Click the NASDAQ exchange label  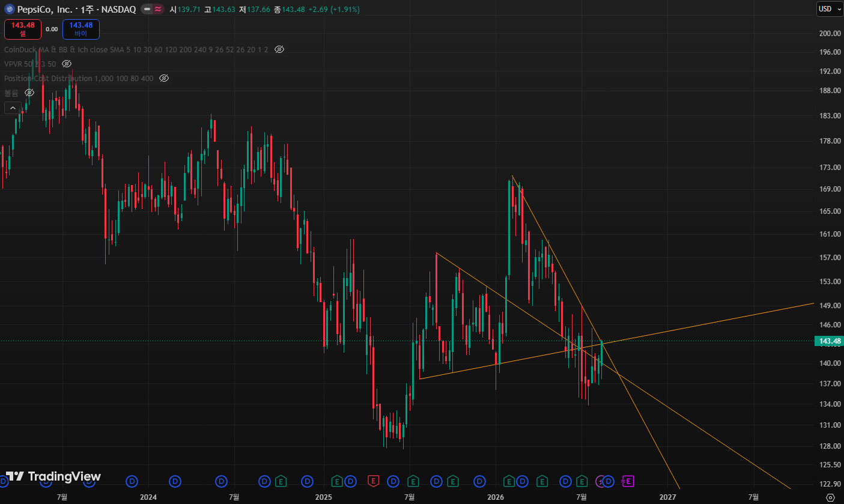coord(118,9)
